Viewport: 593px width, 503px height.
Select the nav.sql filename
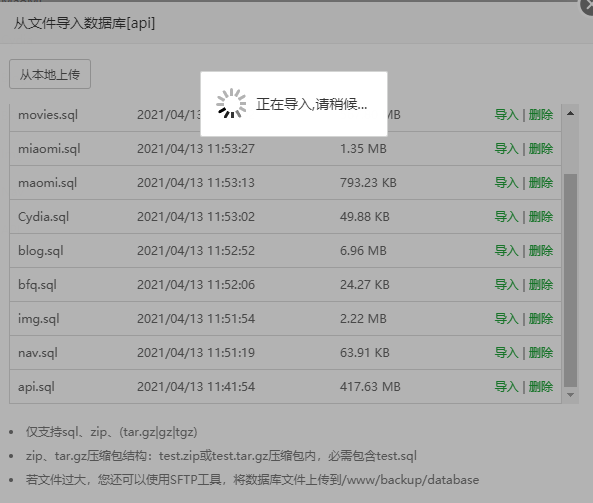[38, 353]
